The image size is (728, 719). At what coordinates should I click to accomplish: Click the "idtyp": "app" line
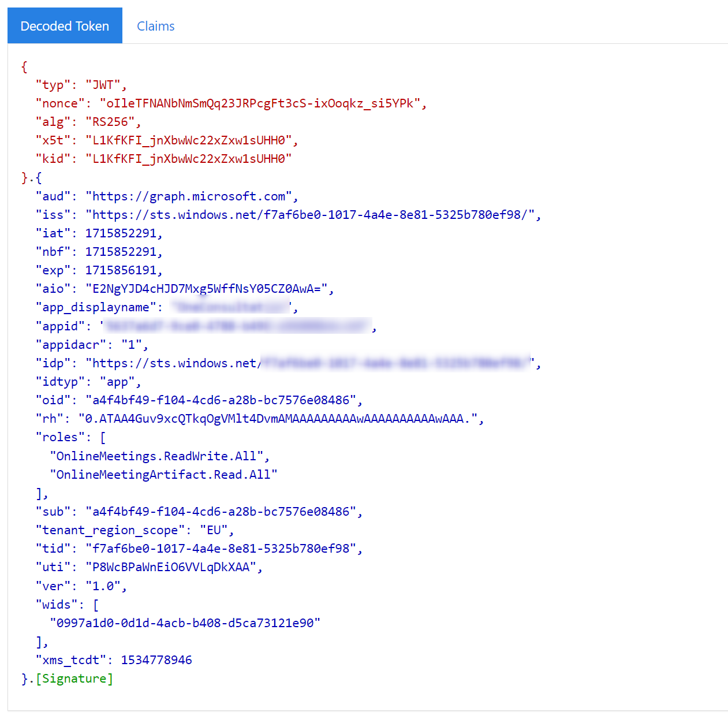click(88, 382)
